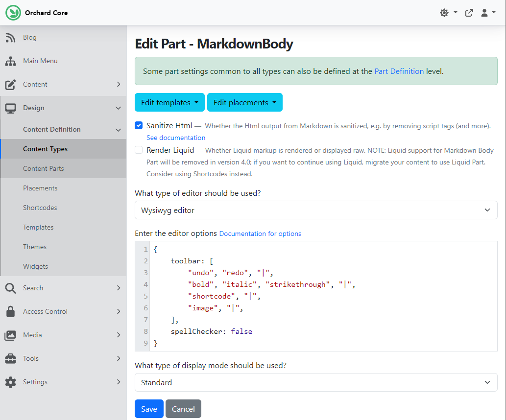Click the Blog RSS feed icon
This screenshot has height=420, width=506.
(10, 37)
